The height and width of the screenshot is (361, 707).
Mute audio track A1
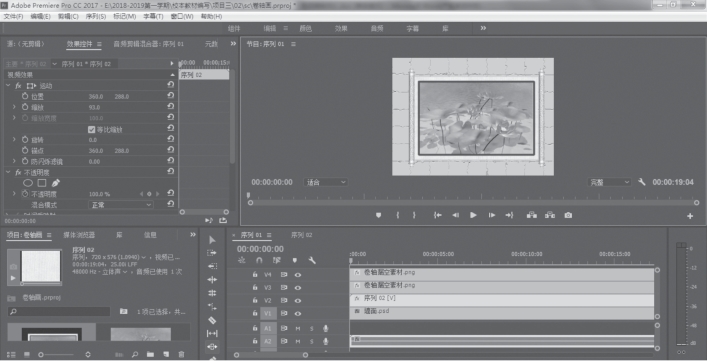point(298,329)
